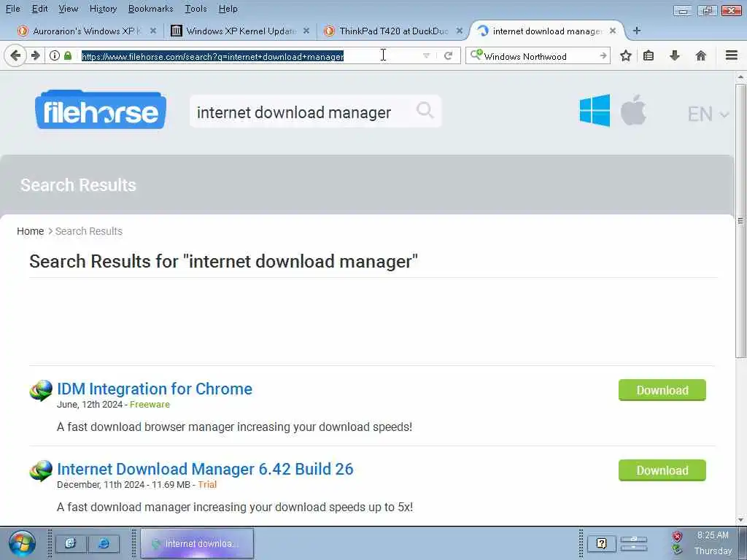Click the search engine magnifier icon
747x560 pixels.
tap(476, 55)
